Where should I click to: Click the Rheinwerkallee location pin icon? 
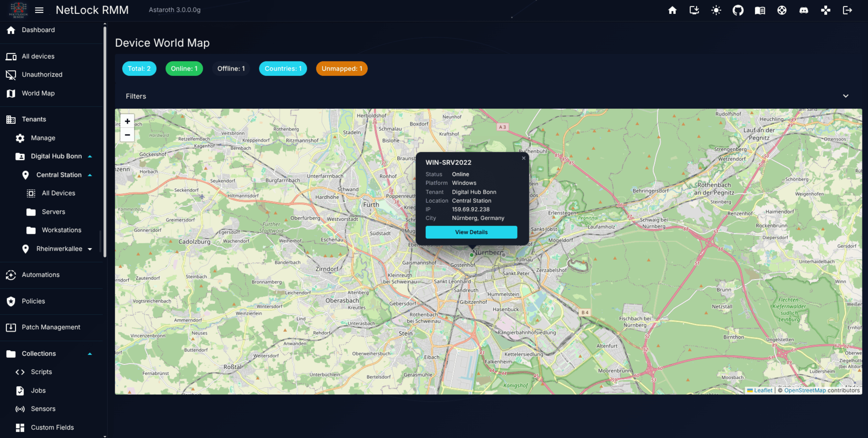click(x=25, y=249)
